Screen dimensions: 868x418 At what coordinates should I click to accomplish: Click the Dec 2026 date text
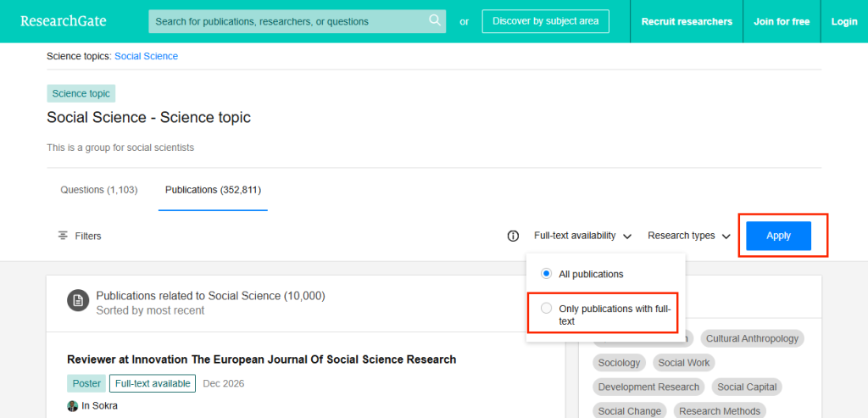[x=223, y=383]
